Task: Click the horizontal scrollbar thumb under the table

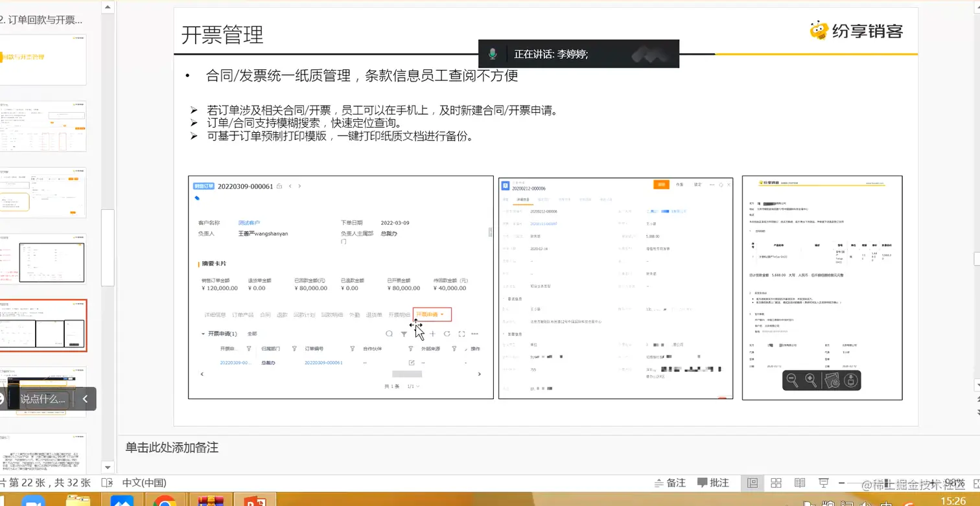Action: click(x=407, y=374)
